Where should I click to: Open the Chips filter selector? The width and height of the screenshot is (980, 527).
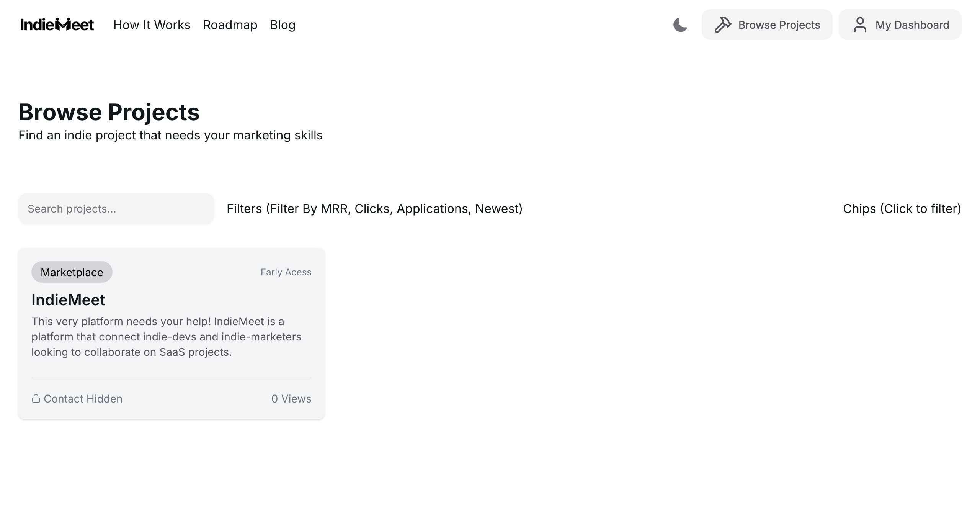(902, 209)
